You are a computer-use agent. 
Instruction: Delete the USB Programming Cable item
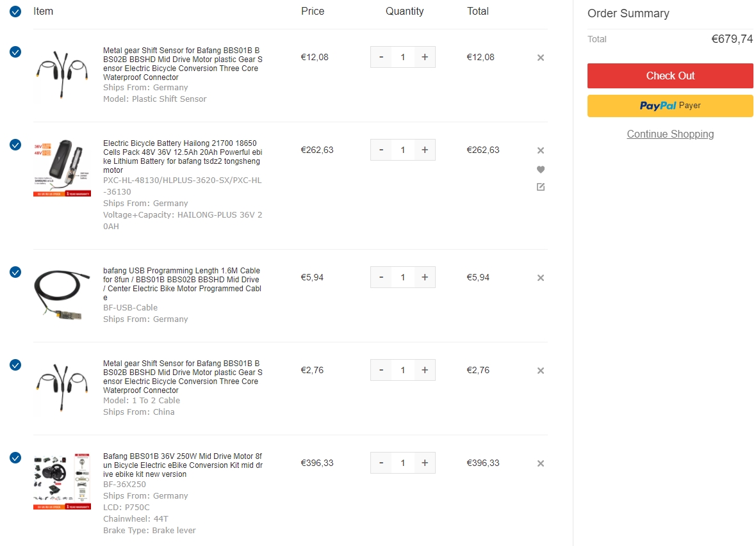(540, 278)
